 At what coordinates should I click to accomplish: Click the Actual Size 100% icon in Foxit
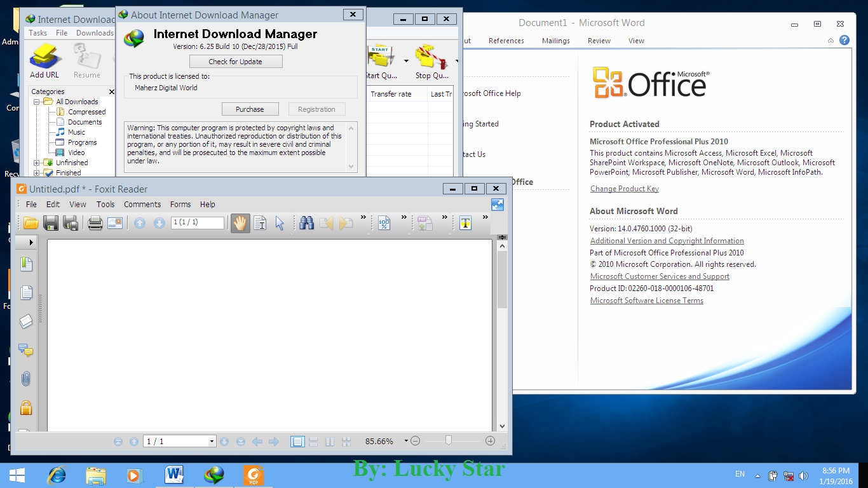pos(384,223)
